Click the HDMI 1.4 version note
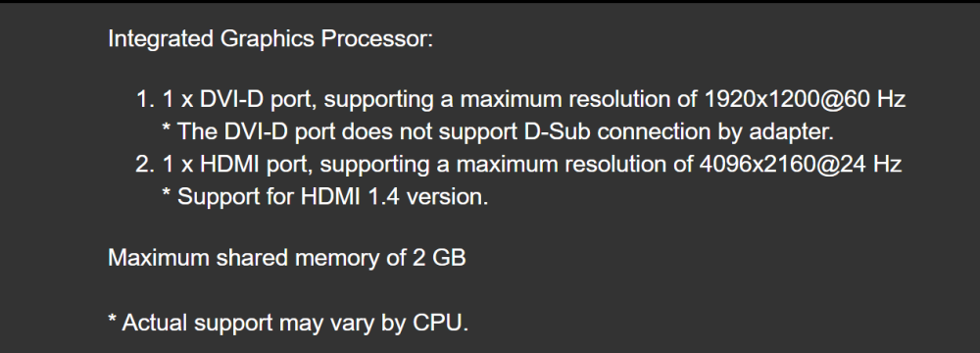The image size is (980, 353). click(x=325, y=196)
